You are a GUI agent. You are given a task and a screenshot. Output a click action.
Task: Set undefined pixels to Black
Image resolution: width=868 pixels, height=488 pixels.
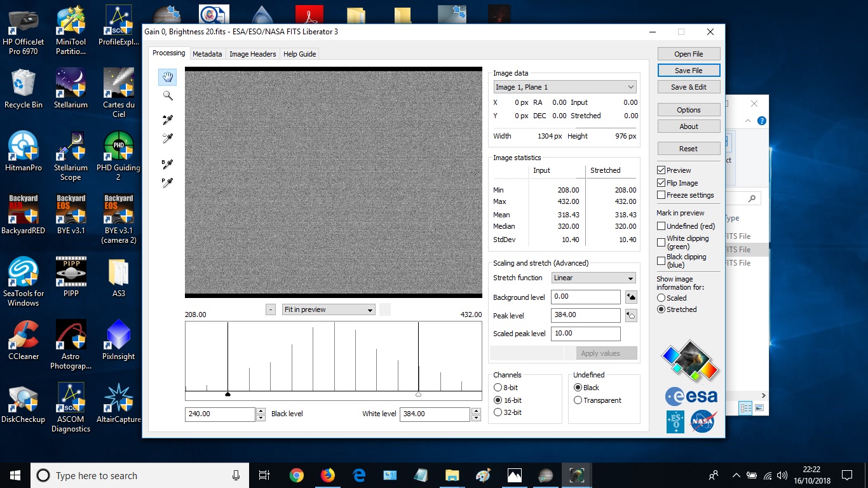[578, 388]
